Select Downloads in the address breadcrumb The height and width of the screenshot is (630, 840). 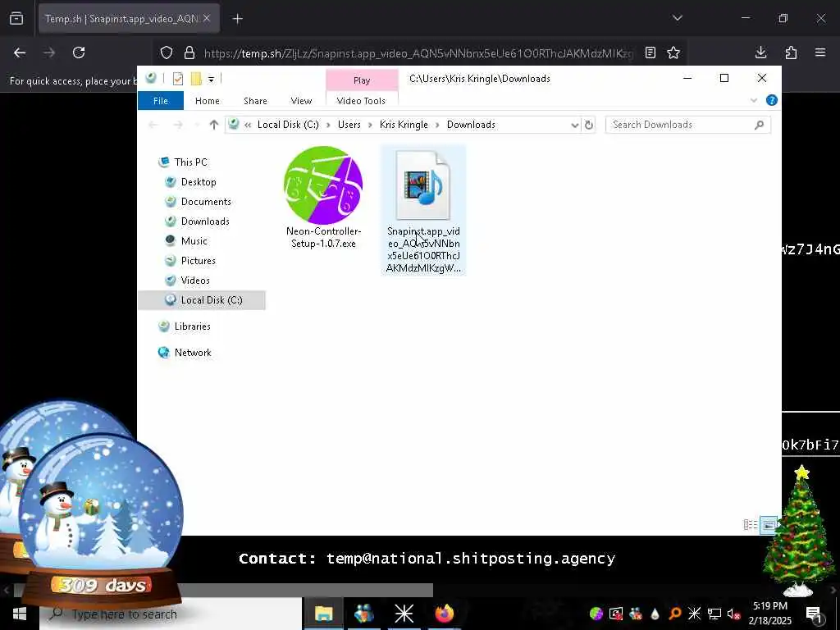471,125
